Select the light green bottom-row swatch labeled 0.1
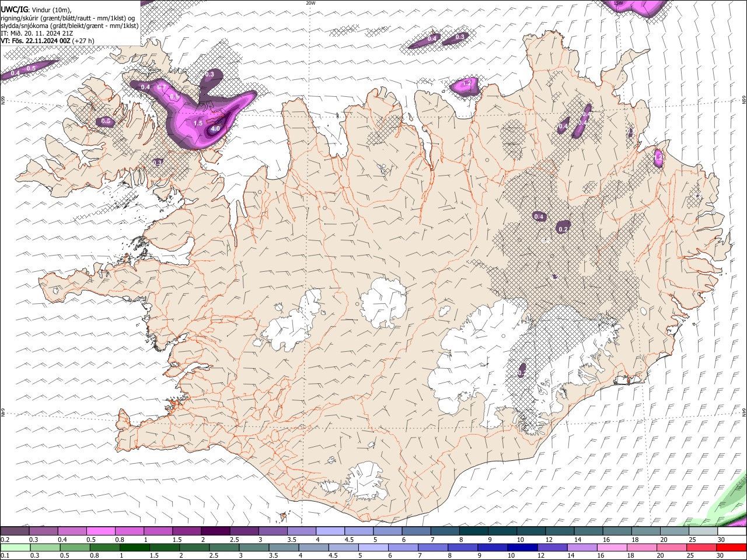 click(x=15, y=547)
